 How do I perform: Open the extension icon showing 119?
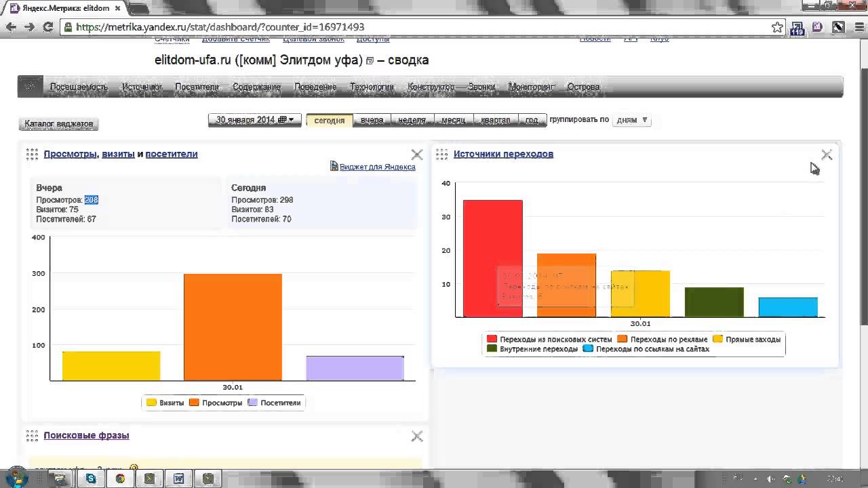pos(797,28)
